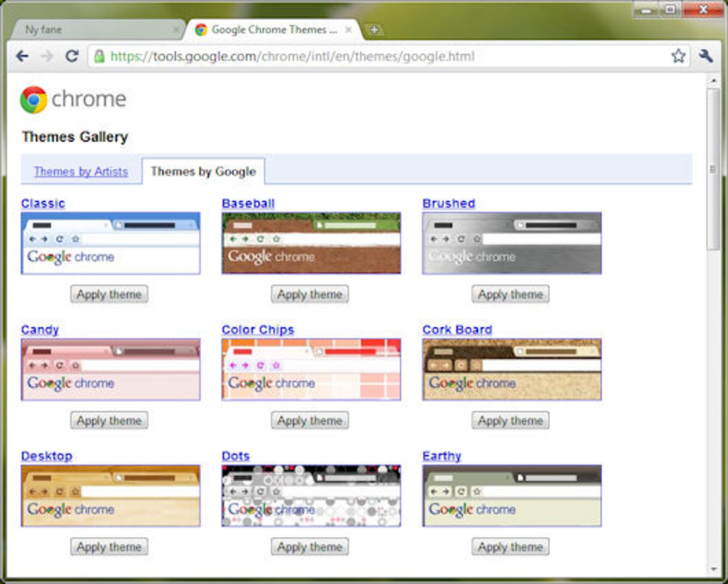Open the Themes by Artists tab
The height and width of the screenshot is (584, 728).
point(81,171)
